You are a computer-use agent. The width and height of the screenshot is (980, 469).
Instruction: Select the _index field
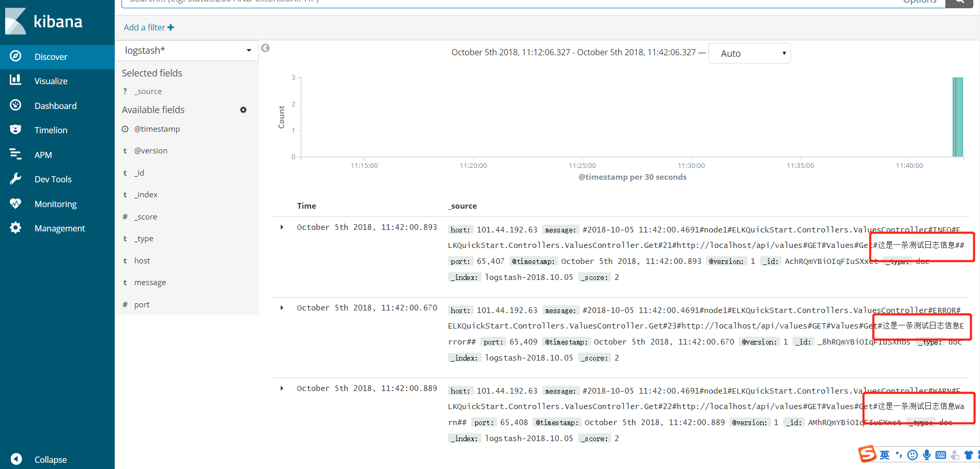146,195
